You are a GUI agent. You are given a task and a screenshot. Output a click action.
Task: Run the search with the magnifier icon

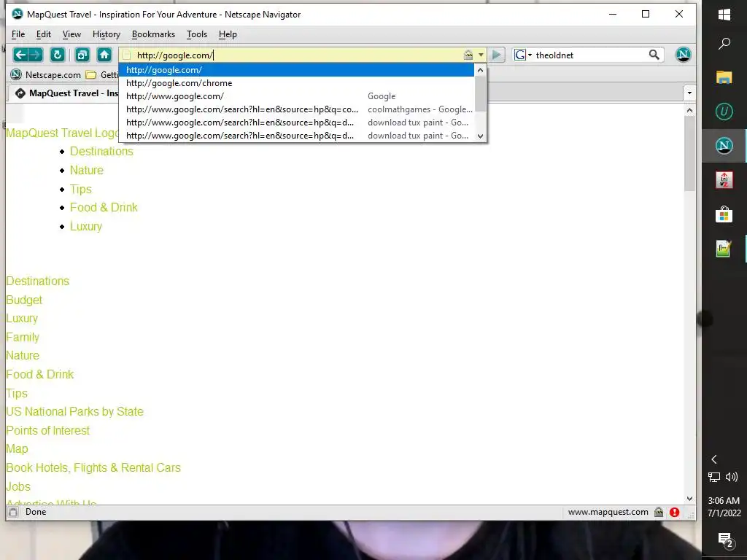(x=654, y=55)
